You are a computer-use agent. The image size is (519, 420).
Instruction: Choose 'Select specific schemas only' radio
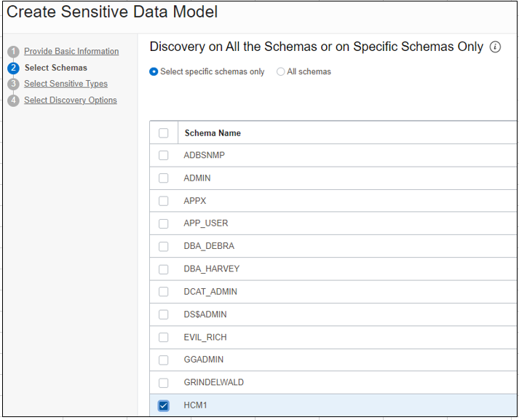[x=154, y=72]
